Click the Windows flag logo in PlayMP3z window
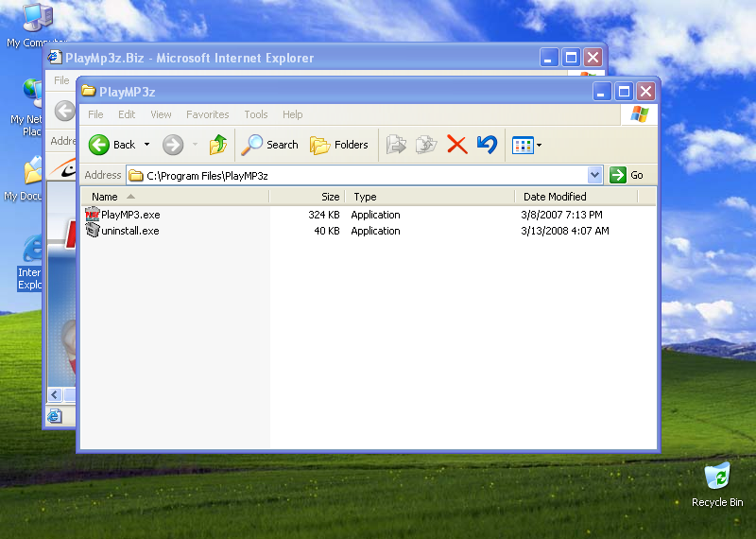Viewport: 756px width, 539px height. tap(640, 114)
